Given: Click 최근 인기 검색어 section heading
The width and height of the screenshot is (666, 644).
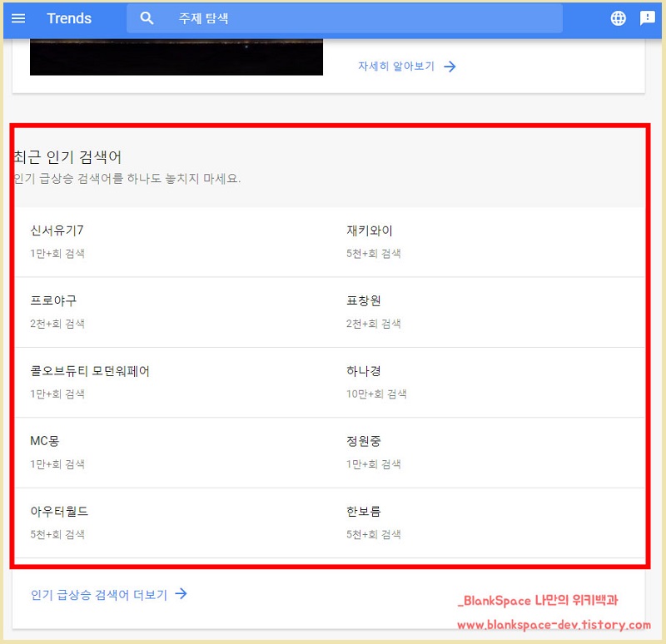Looking at the screenshot, I should [x=68, y=157].
